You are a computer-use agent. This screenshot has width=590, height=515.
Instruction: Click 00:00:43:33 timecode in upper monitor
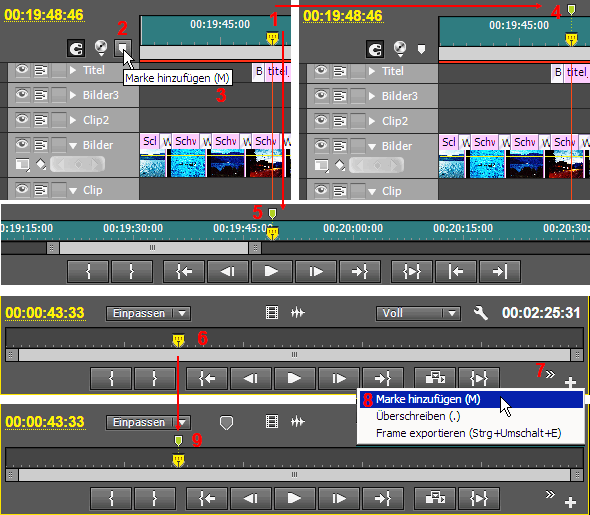tap(45, 313)
